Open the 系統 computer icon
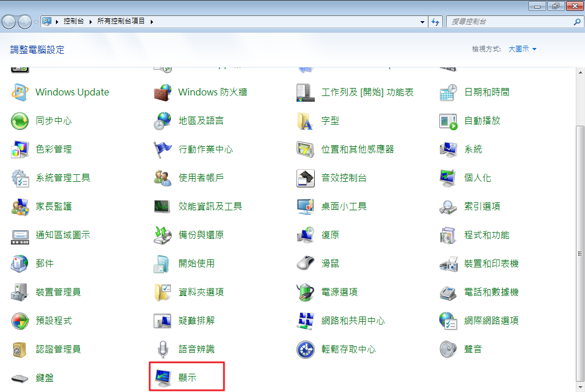The height and width of the screenshot is (392, 585). (448, 149)
